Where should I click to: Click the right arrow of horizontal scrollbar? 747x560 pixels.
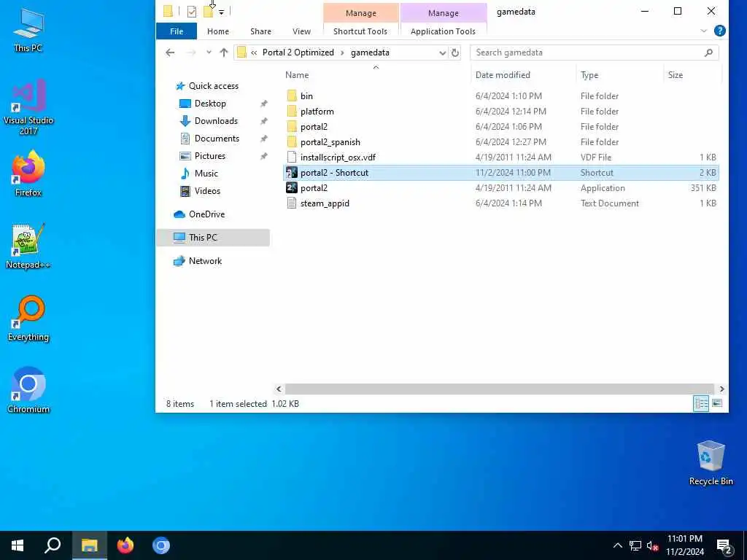721,389
